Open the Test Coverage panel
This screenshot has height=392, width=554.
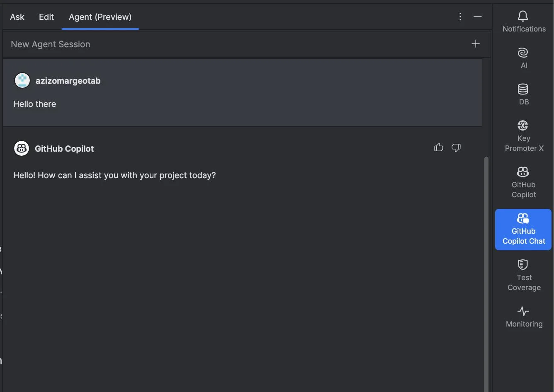[524, 275]
